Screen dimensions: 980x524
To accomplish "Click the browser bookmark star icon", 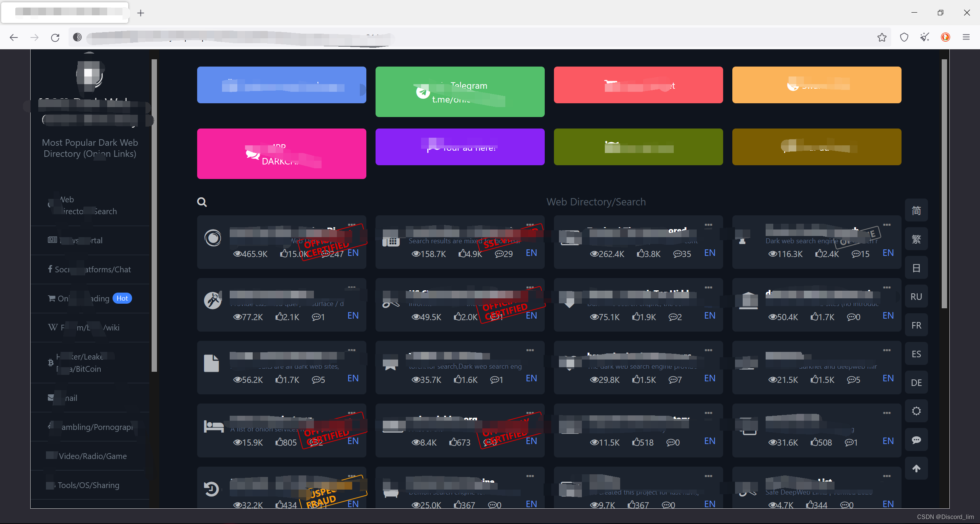I will coord(882,37).
